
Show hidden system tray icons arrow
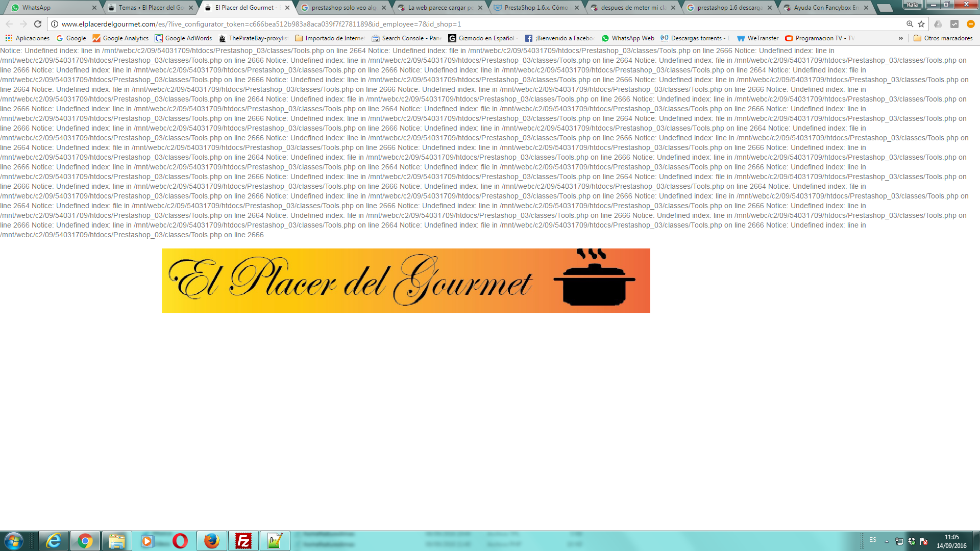[x=887, y=541]
